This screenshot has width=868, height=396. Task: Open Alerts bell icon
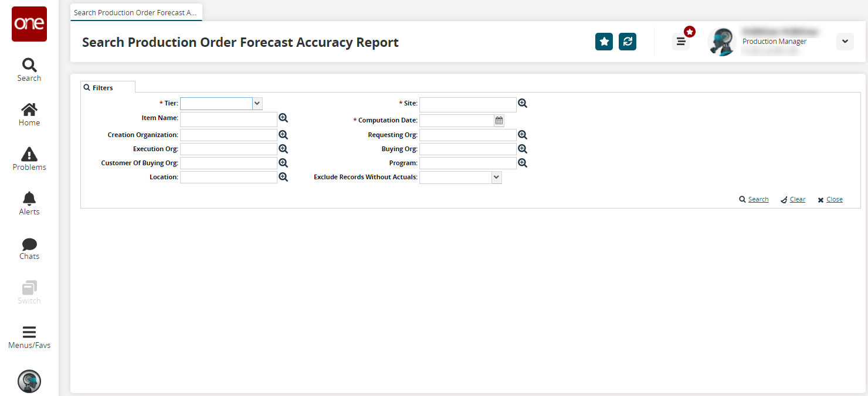click(29, 199)
